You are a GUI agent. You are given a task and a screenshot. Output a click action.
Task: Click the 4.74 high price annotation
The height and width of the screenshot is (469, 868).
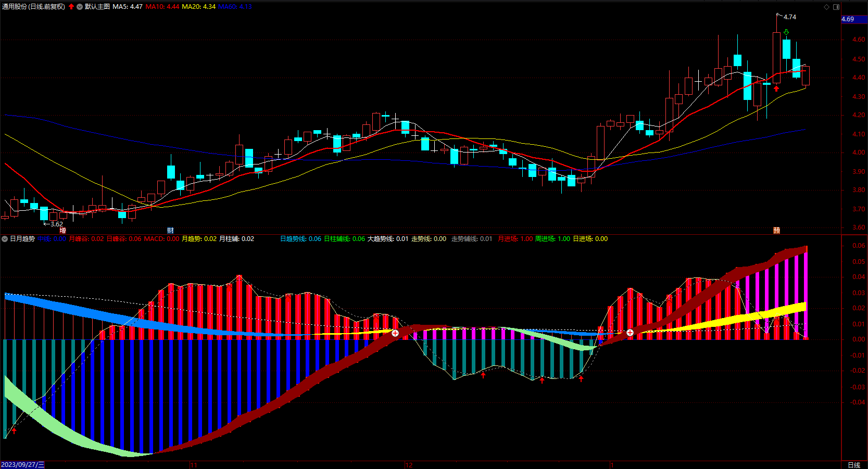pos(790,17)
